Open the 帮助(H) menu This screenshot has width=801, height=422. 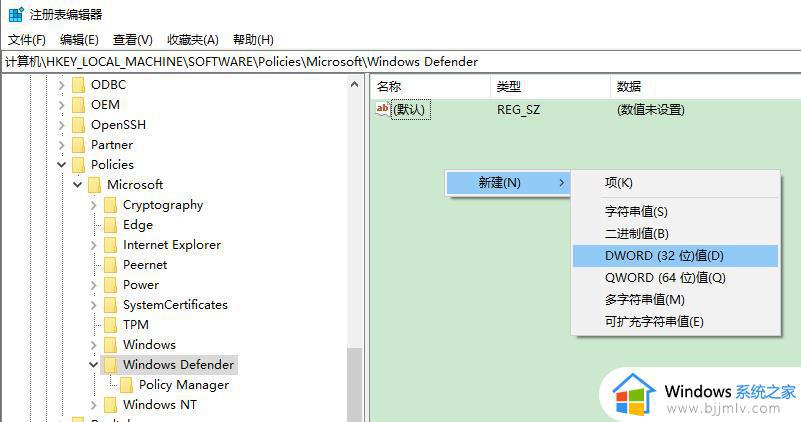[x=253, y=40]
